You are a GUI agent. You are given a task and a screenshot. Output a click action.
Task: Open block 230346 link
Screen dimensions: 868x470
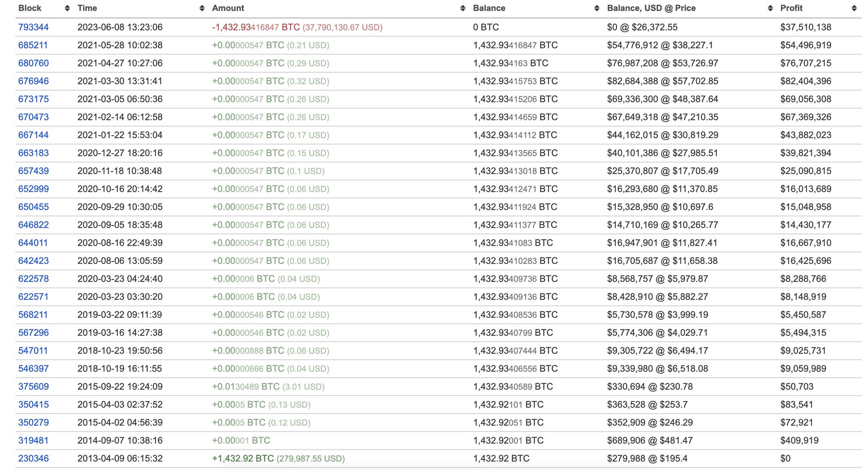click(33, 459)
